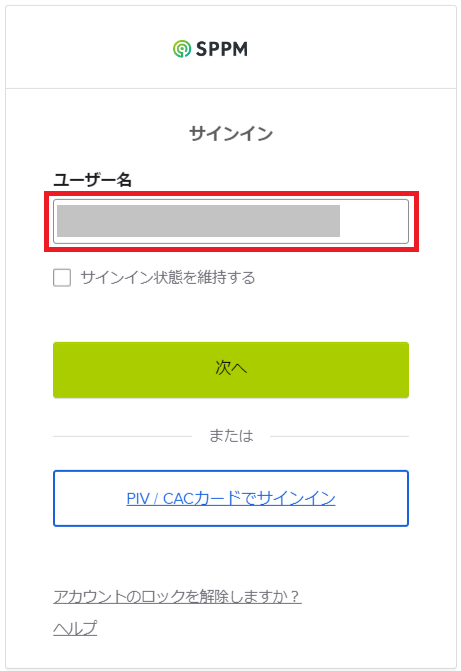461x671 pixels.
Task: Click the SPPM wordmark text
Action: click(x=222, y=49)
